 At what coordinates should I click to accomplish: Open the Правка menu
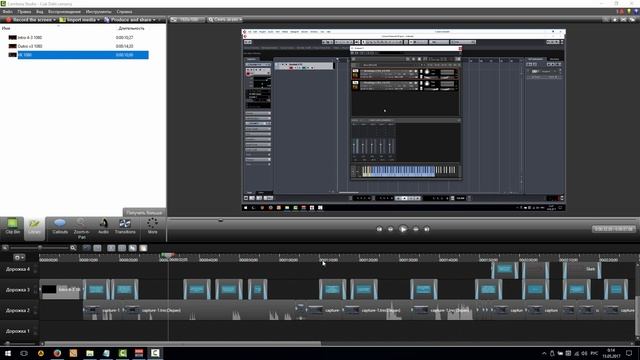24,11
